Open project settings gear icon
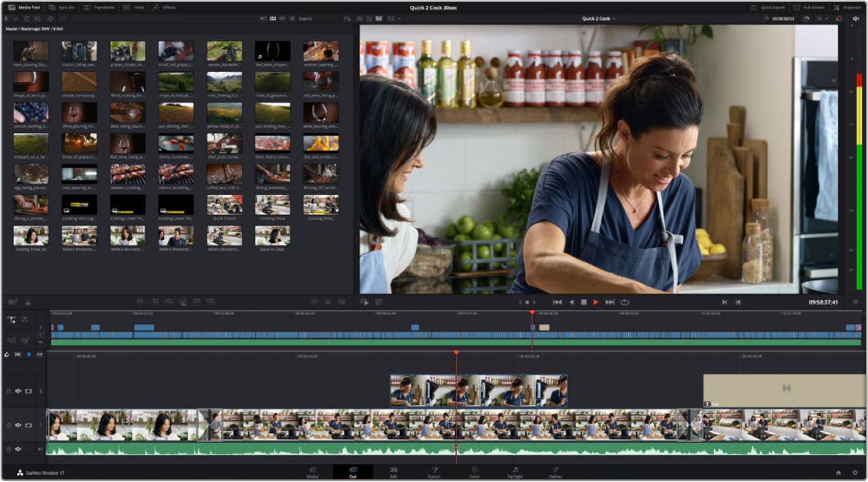Image resolution: width=868 pixels, height=482 pixels. coord(855,473)
